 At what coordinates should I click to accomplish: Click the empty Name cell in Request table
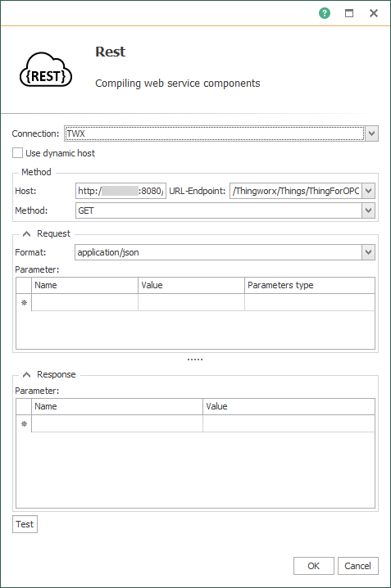click(x=84, y=303)
